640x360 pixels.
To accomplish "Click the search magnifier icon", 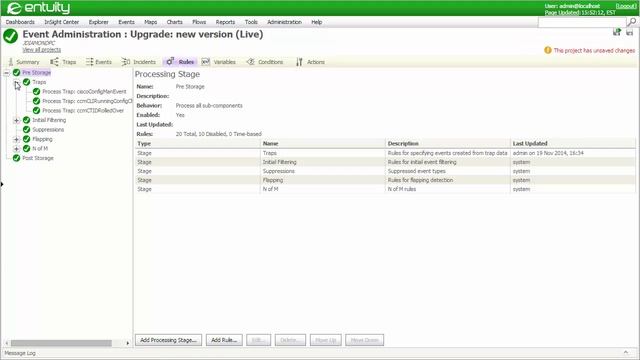I will coord(631,22).
